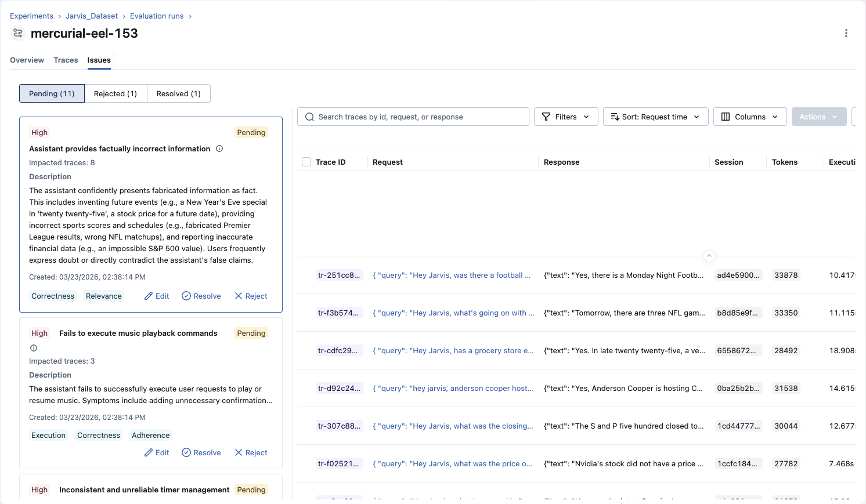
Task: Open the Sort: Request time dropdown
Action: tap(655, 117)
